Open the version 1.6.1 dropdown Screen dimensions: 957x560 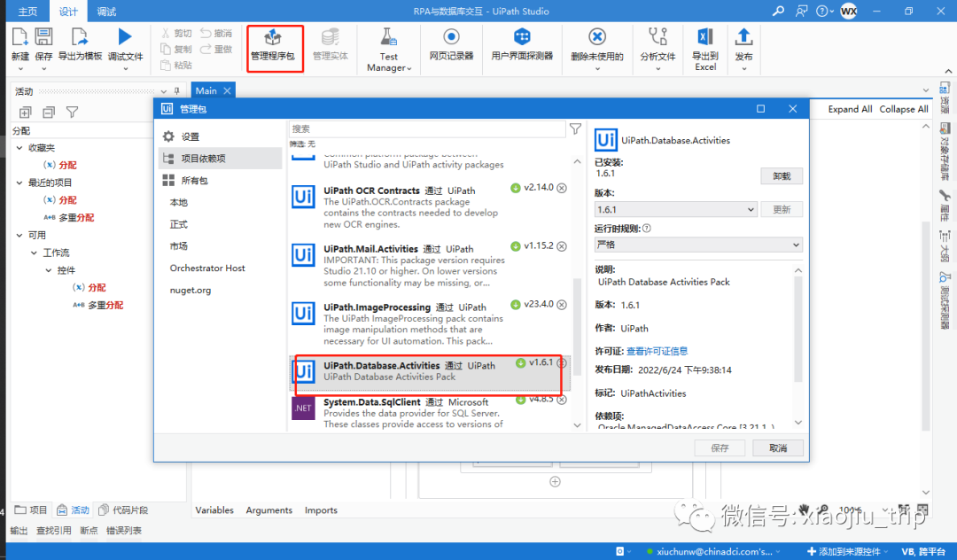coord(675,209)
